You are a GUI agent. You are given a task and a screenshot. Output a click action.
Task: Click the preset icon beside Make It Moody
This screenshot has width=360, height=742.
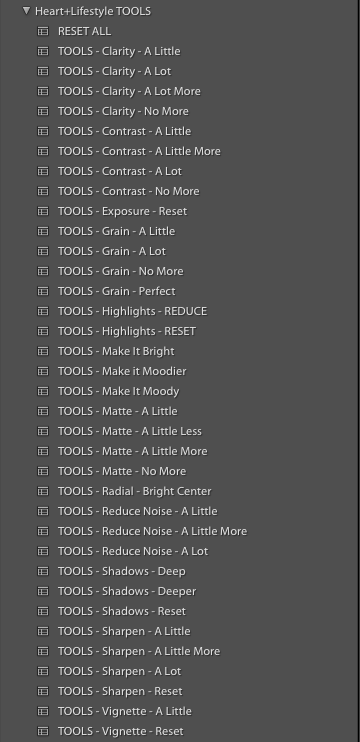coord(43,391)
